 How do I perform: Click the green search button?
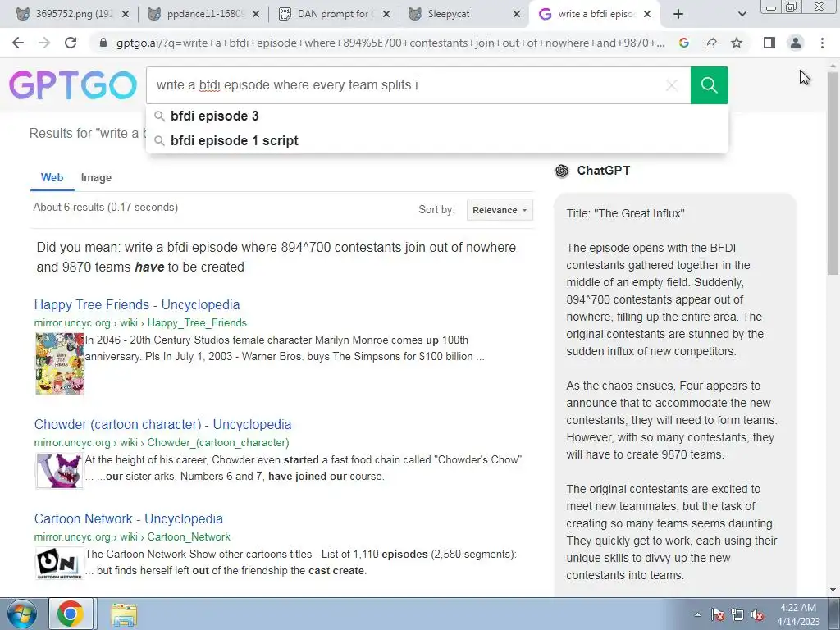pos(709,85)
